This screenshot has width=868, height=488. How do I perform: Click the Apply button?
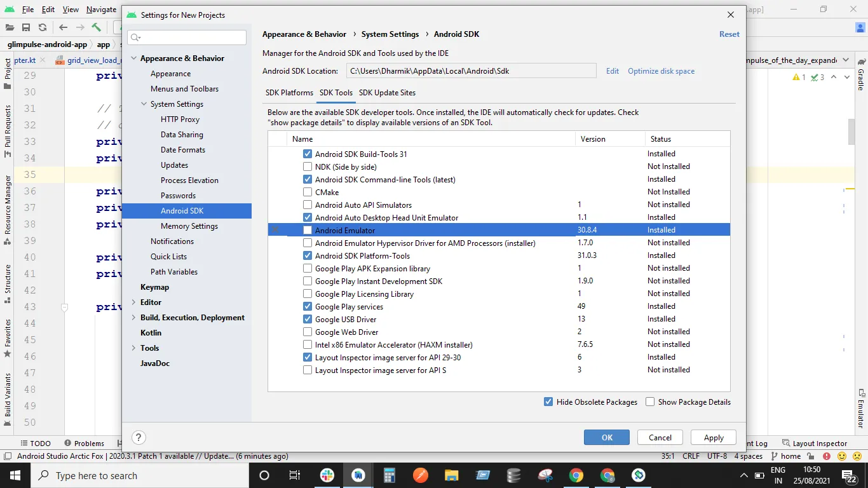tap(714, 437)
